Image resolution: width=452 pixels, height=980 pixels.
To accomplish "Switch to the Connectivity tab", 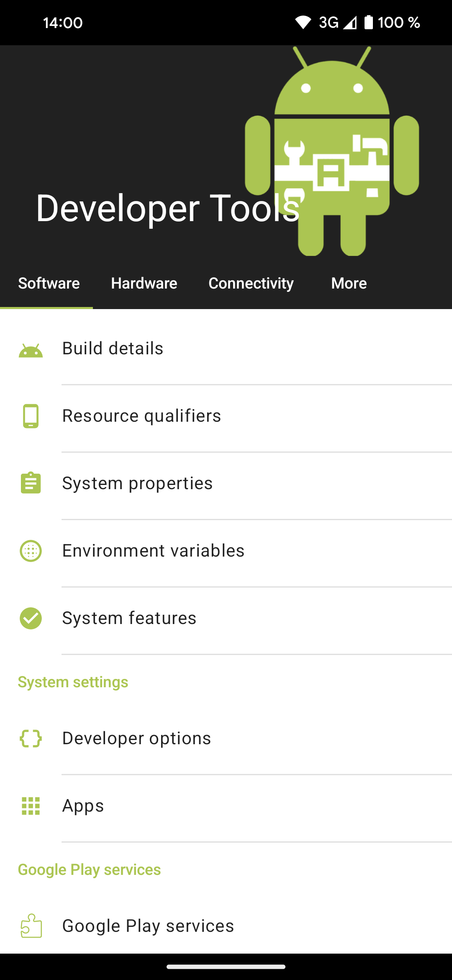I will click(x=251, y=284).
